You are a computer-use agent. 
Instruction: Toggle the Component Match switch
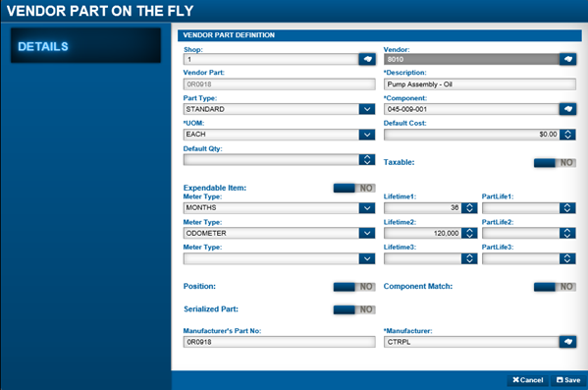(x=555, y=287)
